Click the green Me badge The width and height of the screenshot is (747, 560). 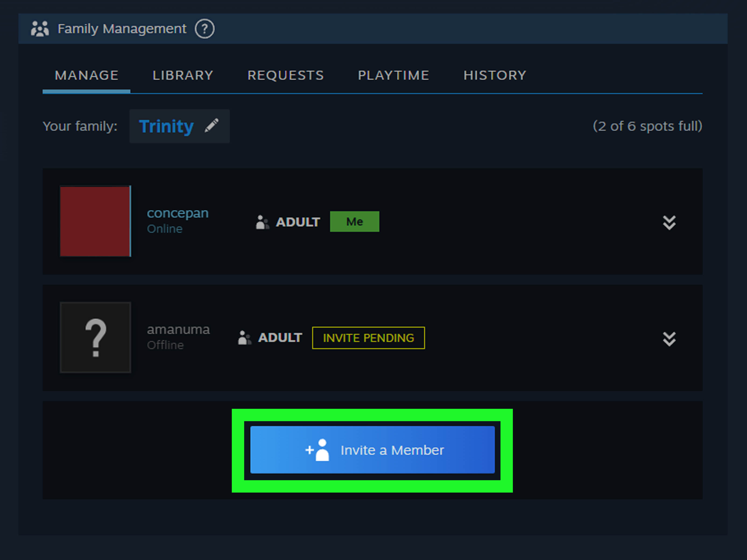(355, 221)
